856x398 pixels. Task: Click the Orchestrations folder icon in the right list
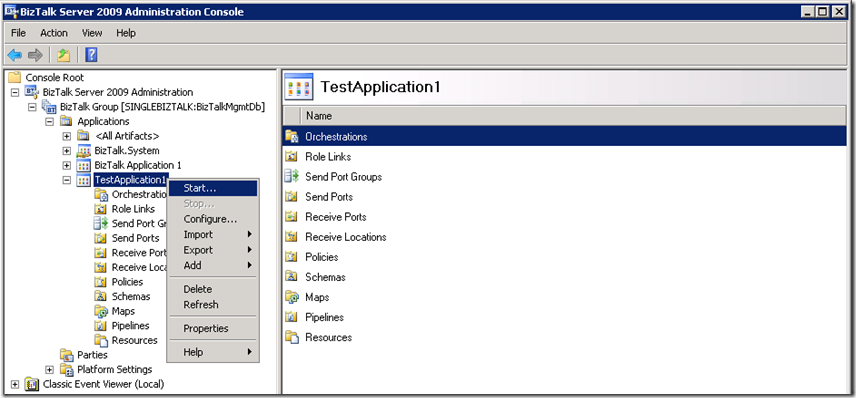tap(292, 136)
